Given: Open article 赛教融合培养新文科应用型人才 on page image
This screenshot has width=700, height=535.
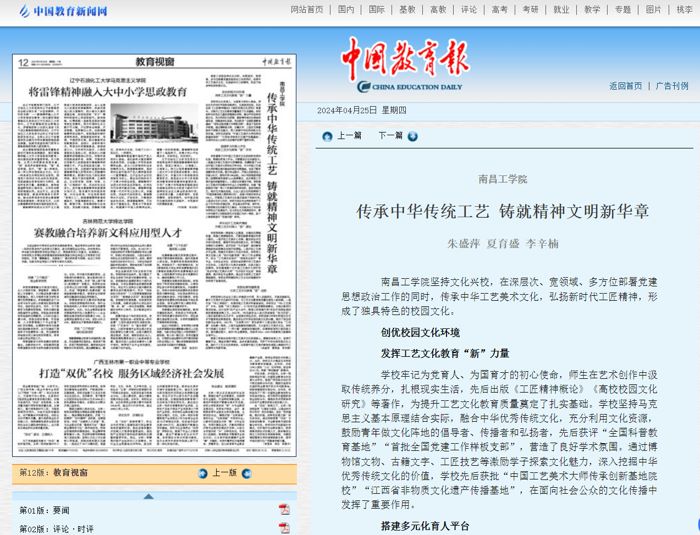Looking at the screenshot, I should [x=108, y=233].
